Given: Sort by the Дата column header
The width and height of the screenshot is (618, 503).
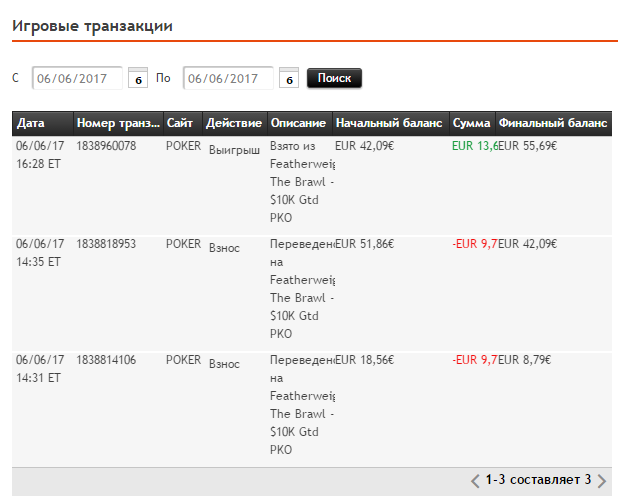Looking at the screenshot, I should tap(43, 123).
